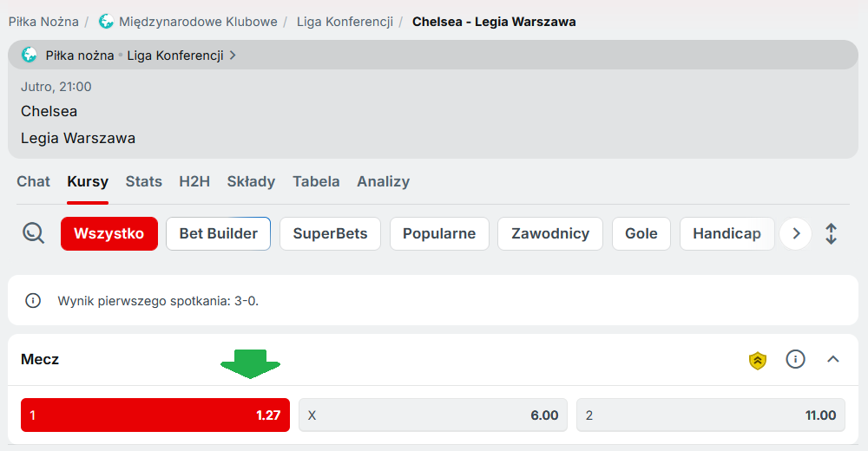Open the Składy tab
This screenshot has height=451, width=868.
pos(251,181)
